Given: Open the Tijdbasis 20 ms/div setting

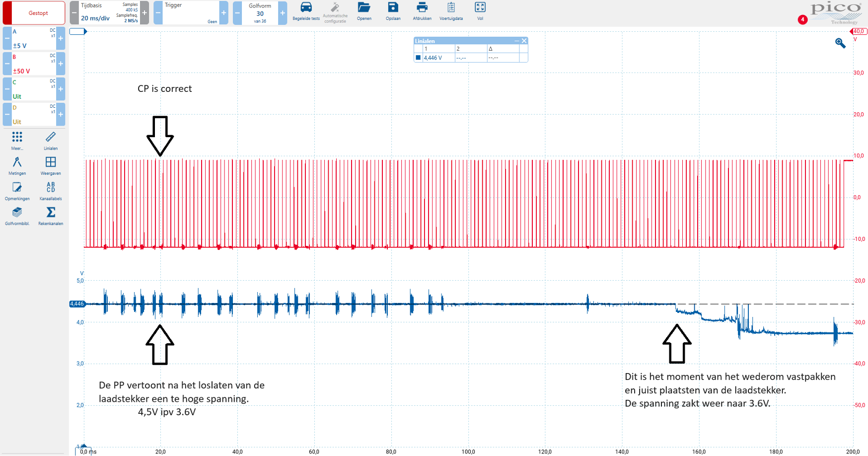Looking at the screenshot, I should pyautogui.click(x=109, y=13).
